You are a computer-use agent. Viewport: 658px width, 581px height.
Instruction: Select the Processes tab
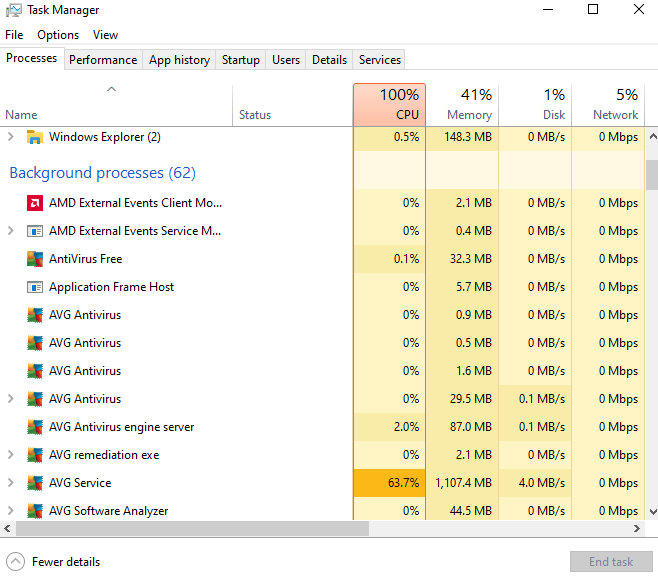31,58
